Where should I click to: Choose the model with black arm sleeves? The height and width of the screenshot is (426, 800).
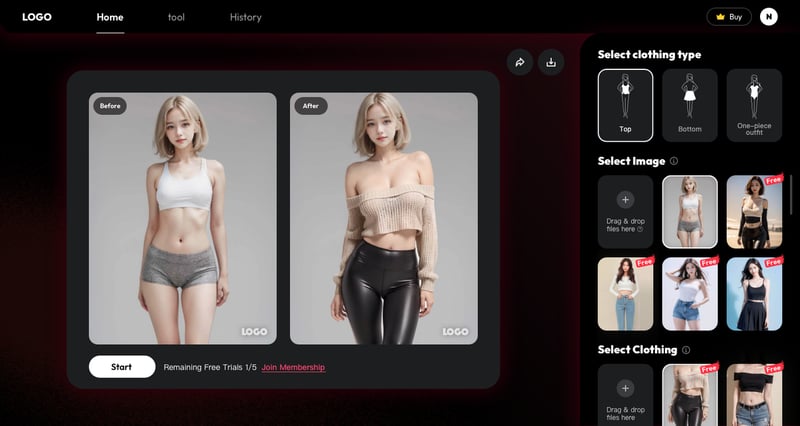(x=754, y=212)
